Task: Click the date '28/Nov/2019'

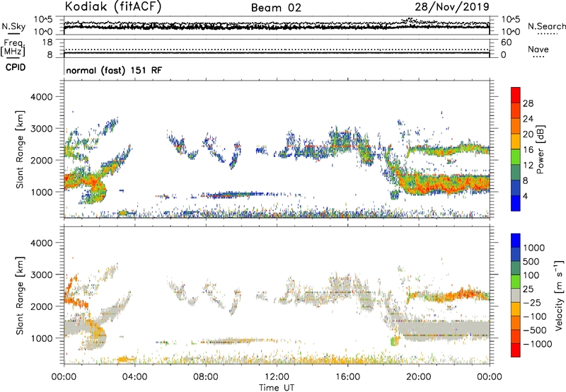Action: tap(452, 7)
